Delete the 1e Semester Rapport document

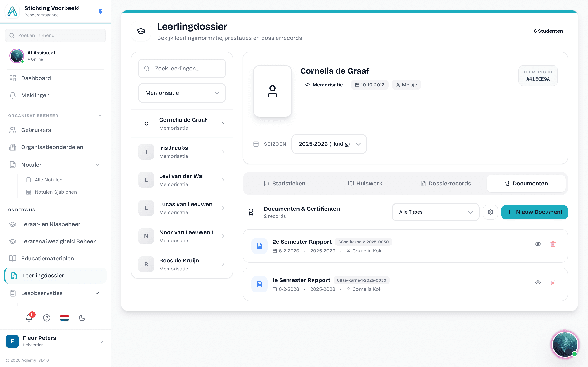(x=553, y=283)
